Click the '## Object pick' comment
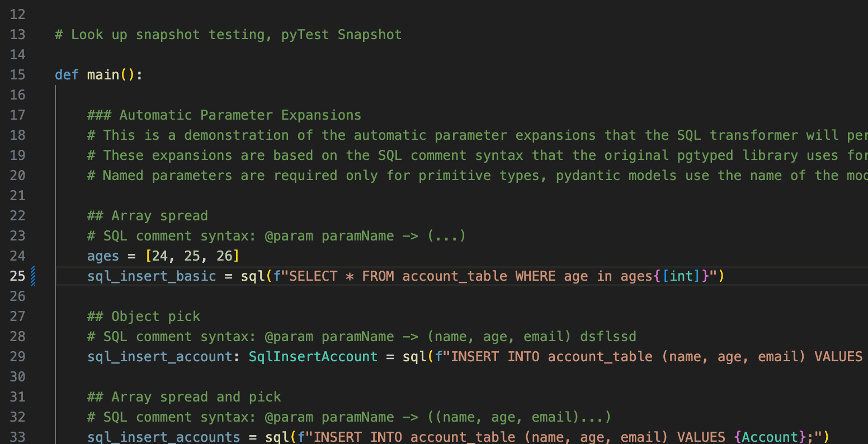 coord(144,317)
